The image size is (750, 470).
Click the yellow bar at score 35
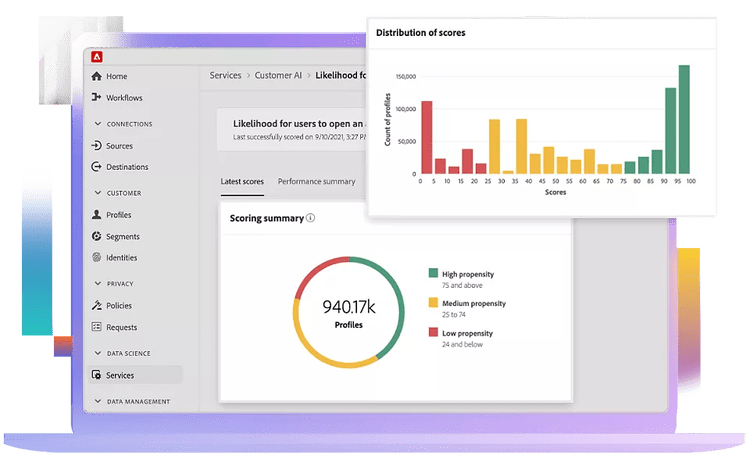click(x=521, y=146)
